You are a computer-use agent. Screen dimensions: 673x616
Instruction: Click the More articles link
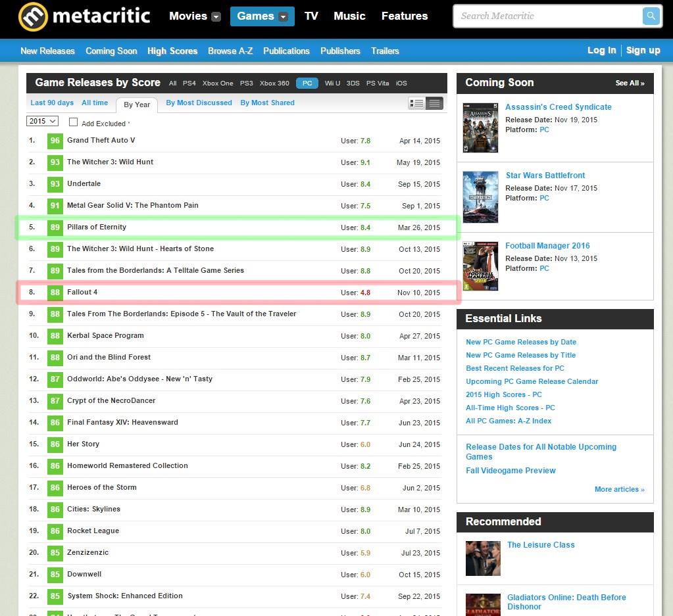(x=619, y=490)
